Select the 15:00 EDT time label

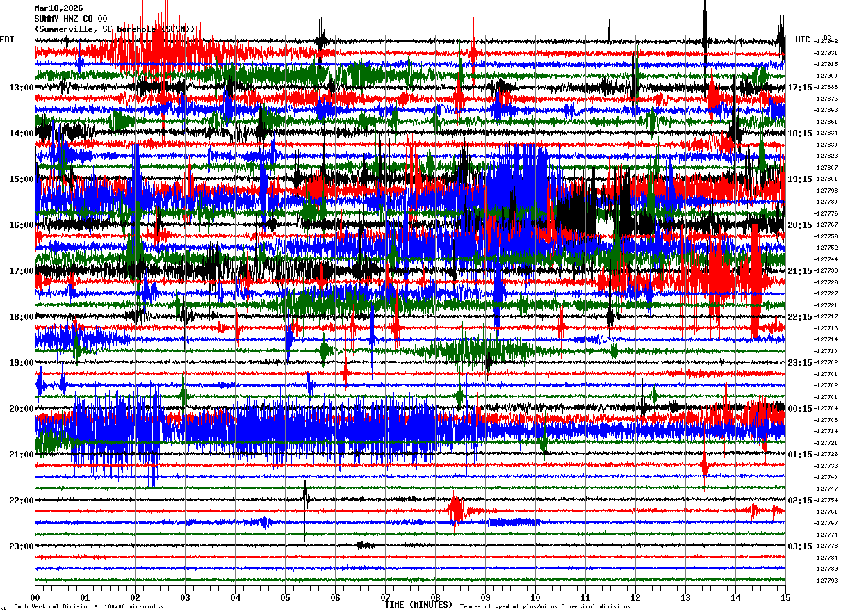click(x=22, y=179)
